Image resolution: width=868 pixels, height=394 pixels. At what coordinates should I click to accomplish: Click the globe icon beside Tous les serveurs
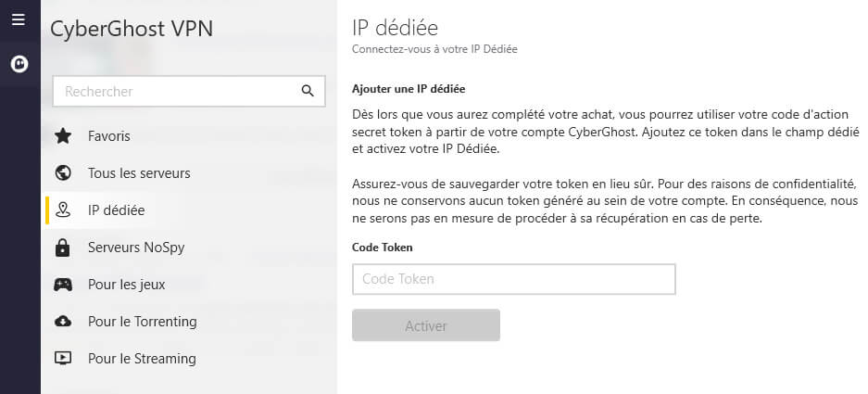click(x=63, y=172)
